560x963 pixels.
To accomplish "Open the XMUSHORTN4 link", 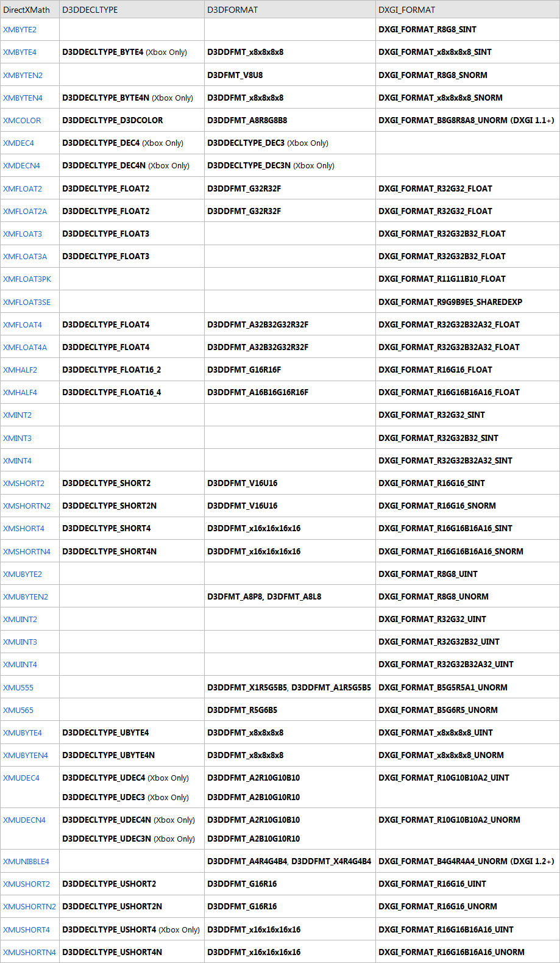I will click(x=29, y=952).
